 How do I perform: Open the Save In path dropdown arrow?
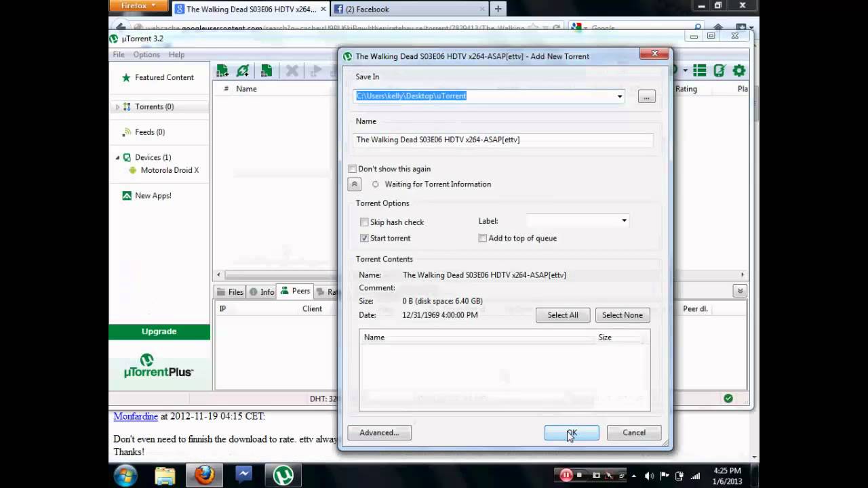619,96
